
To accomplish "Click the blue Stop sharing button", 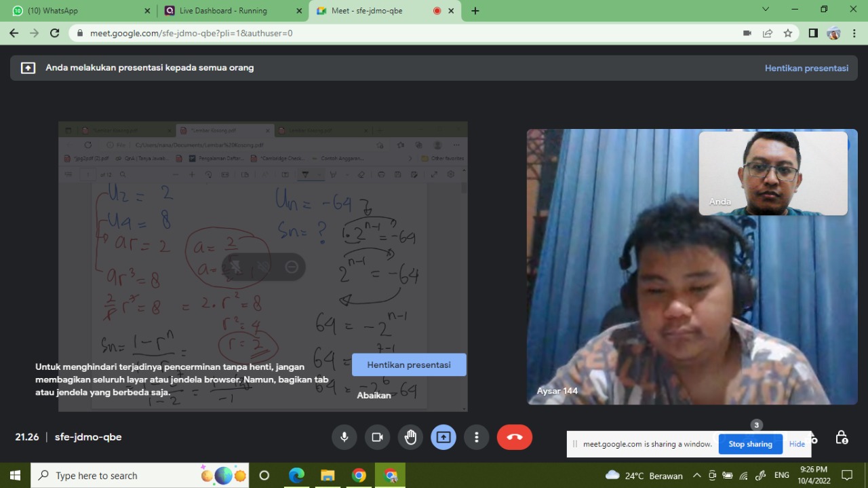I will coord(750,444).
